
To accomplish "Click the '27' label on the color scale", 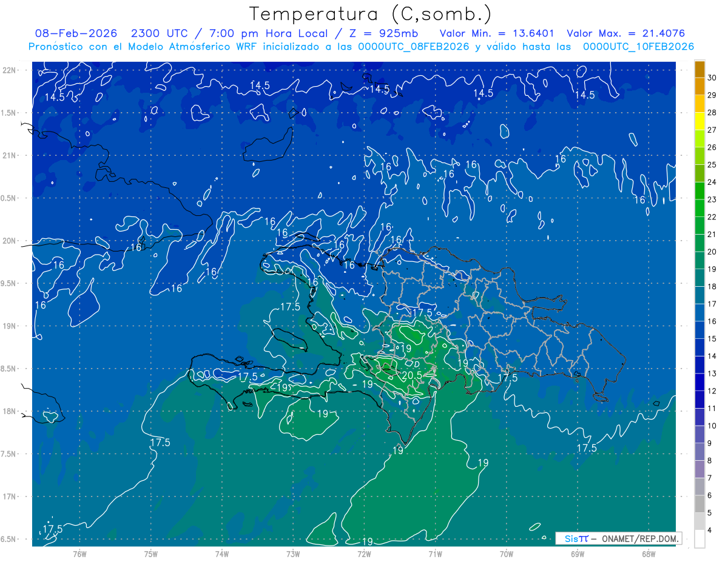I will pos(712,130).
